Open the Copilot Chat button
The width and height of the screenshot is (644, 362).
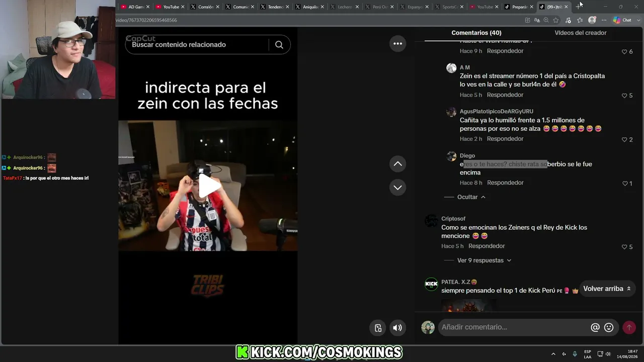622,20
